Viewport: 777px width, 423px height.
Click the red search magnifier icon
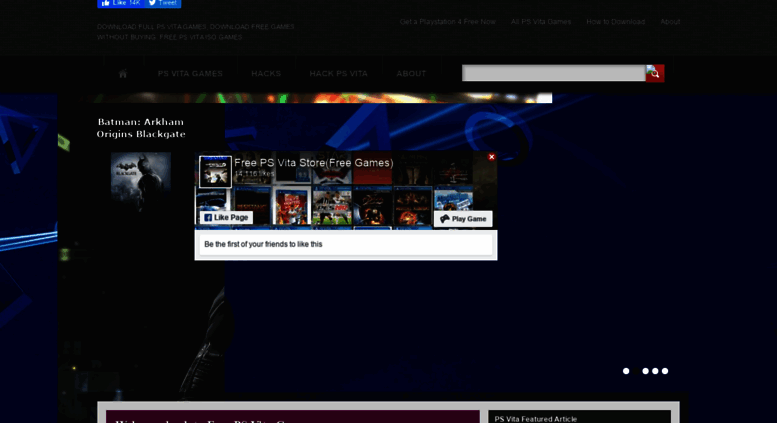[655, 73]
